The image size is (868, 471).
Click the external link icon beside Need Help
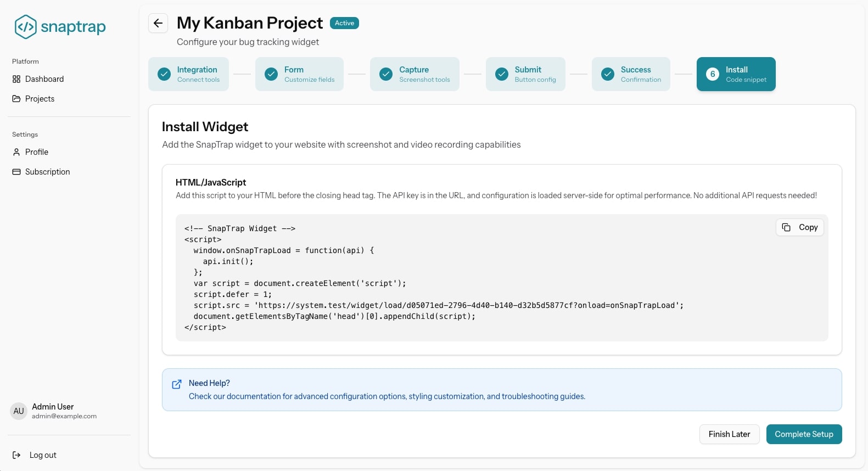coord(177,384)
